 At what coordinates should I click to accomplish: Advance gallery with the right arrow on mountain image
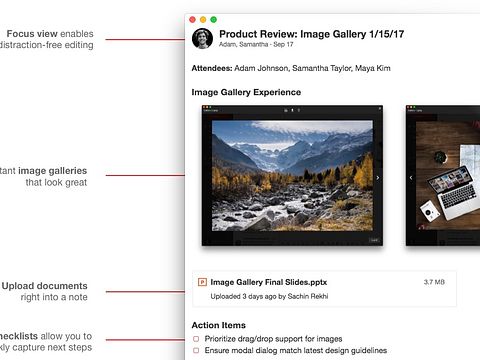378,178
